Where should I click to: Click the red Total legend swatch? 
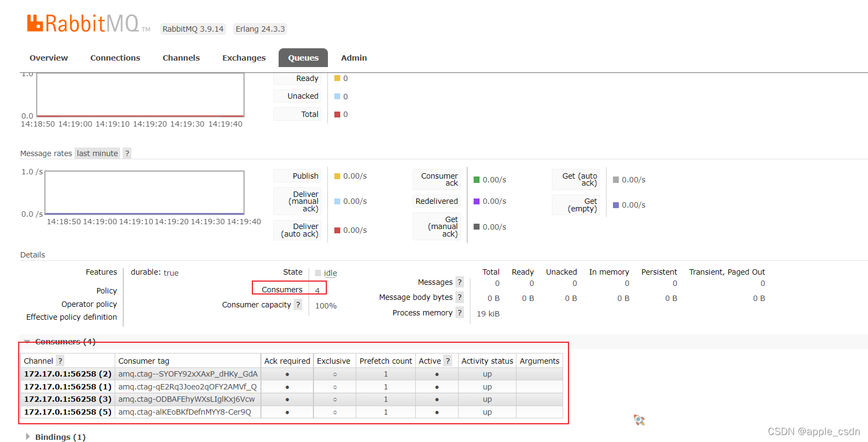tap(338, 114)
